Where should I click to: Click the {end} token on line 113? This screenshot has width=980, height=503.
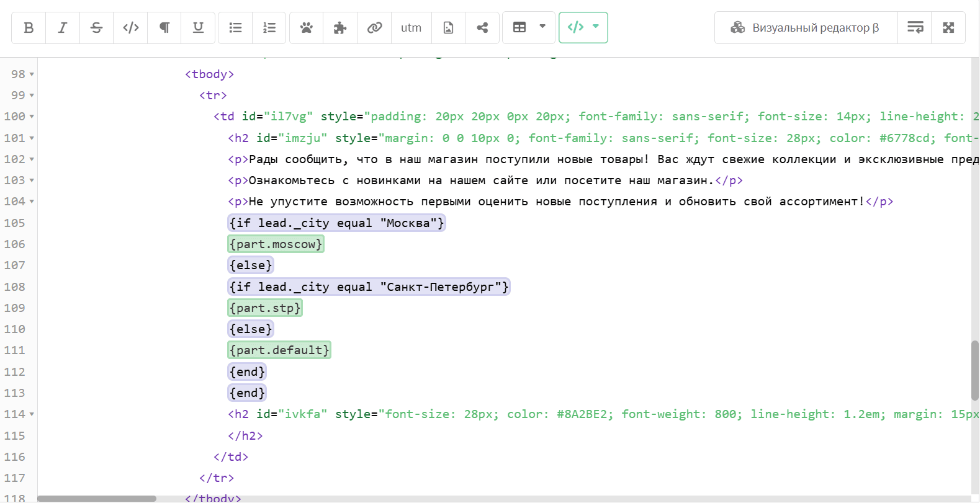coord(247,393)
